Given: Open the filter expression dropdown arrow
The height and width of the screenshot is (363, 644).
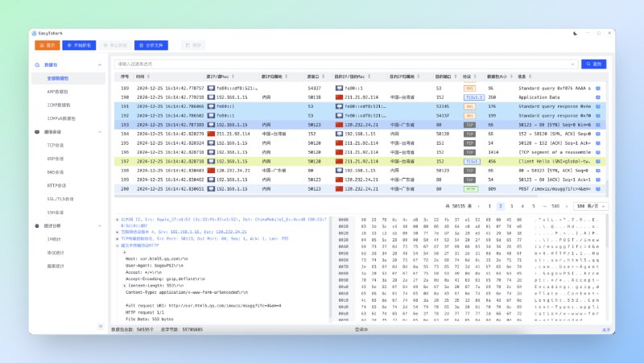Looking at the screenshot, I should 574,64.
